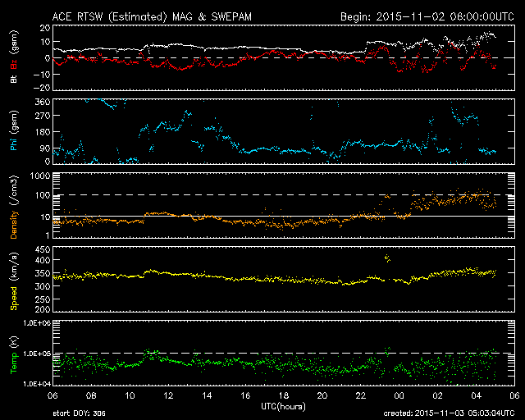
Task: Click the 'Density (/cm3)' axis label
Action: 14,207
